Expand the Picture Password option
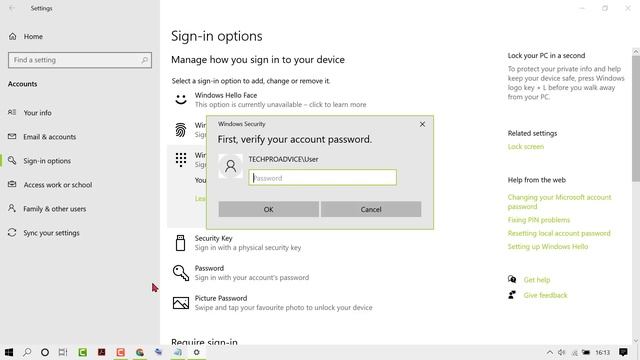 point(283,303)
